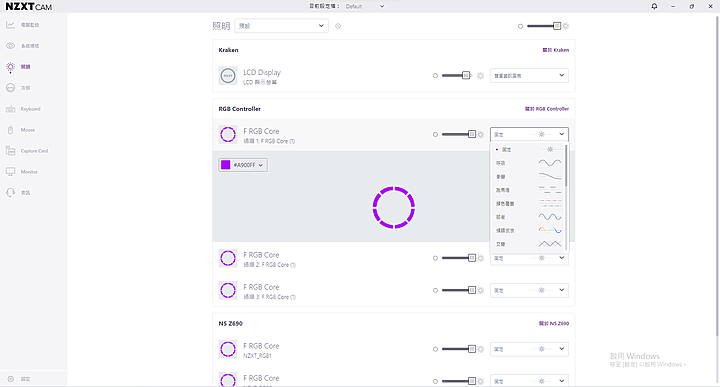Click minimum brightness circle in LCD Display row

click(435, 76)
